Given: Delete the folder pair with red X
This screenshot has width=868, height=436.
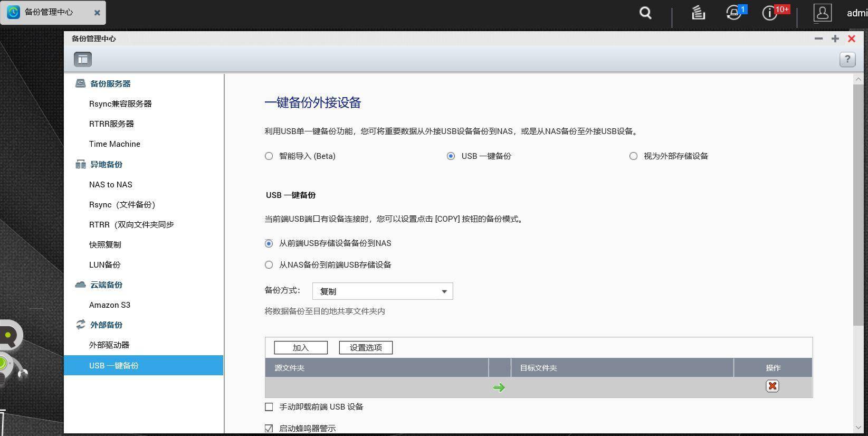Looking at the screenshot, I should 772,386.
